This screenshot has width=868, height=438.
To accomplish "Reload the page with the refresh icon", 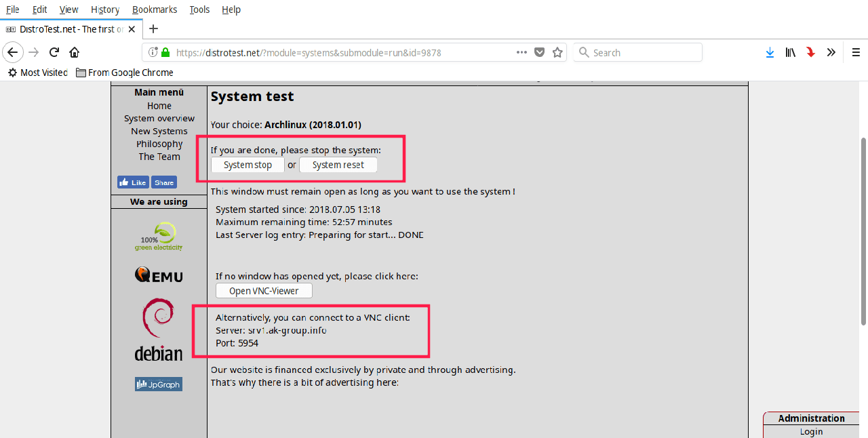I will 54,53.
